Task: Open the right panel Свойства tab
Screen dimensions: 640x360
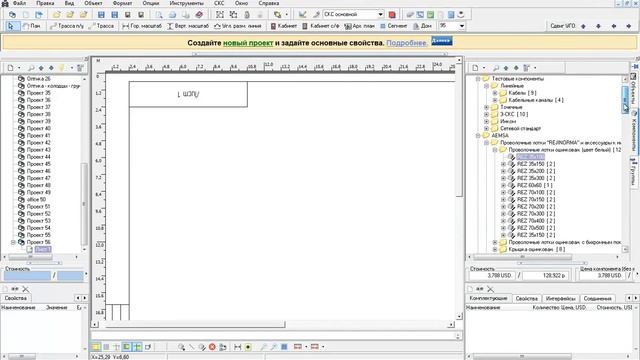Action: click(x=527, y=298)
